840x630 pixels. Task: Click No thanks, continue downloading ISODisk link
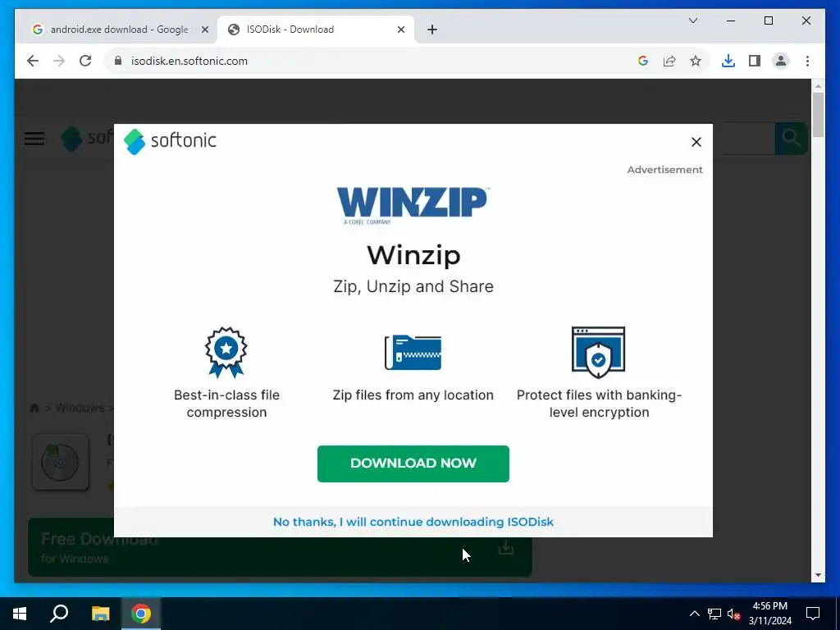413,522
